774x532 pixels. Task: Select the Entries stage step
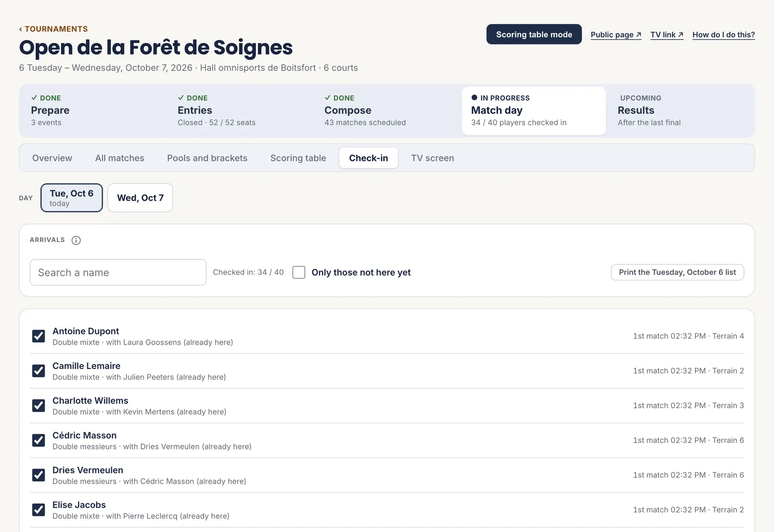point(240,111)
